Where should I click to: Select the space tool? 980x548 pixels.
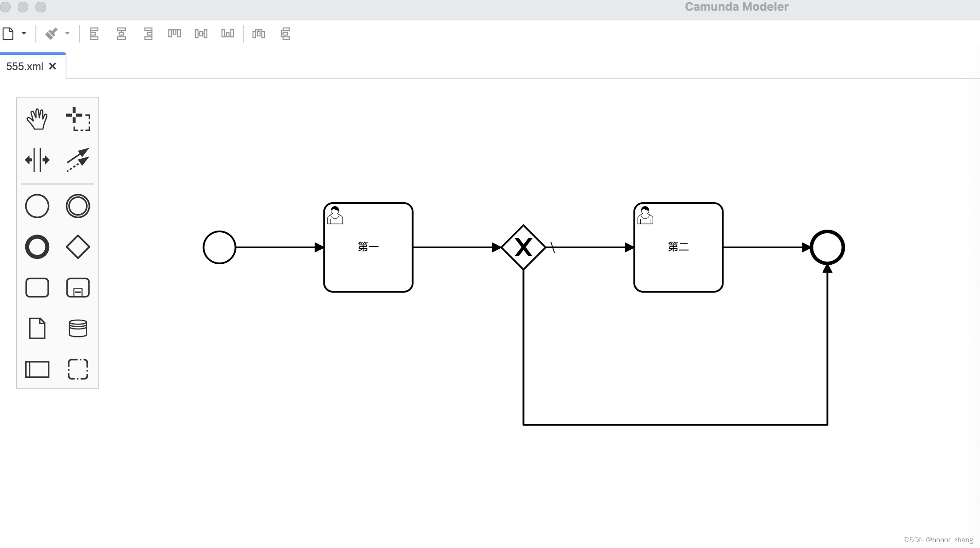pyautogui.click(x=37, y=160)
